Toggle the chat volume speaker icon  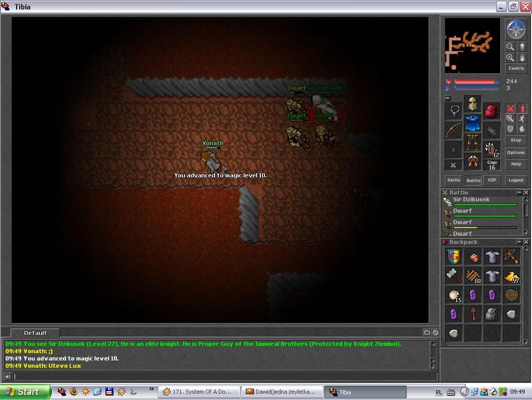pos(7,376)
